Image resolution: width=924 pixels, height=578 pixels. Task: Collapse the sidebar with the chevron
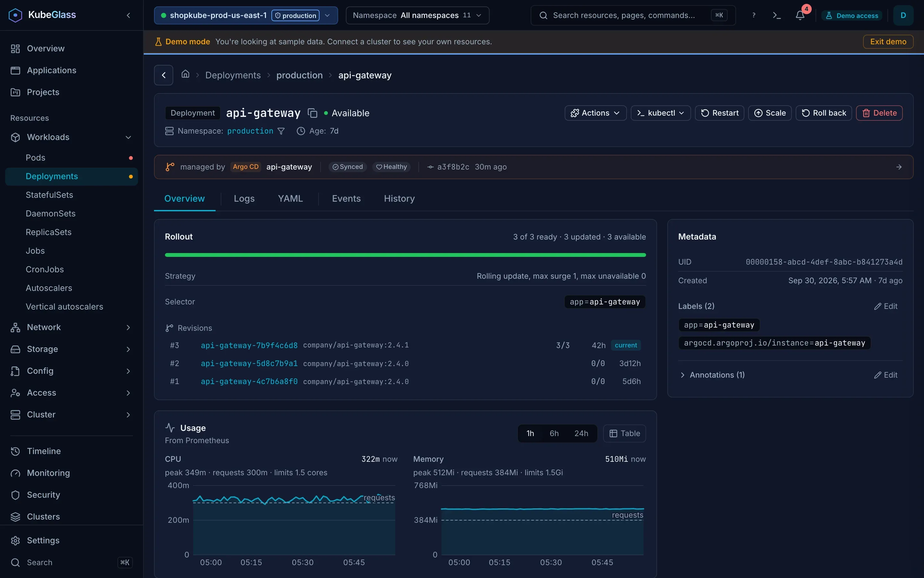click(128, 15)
